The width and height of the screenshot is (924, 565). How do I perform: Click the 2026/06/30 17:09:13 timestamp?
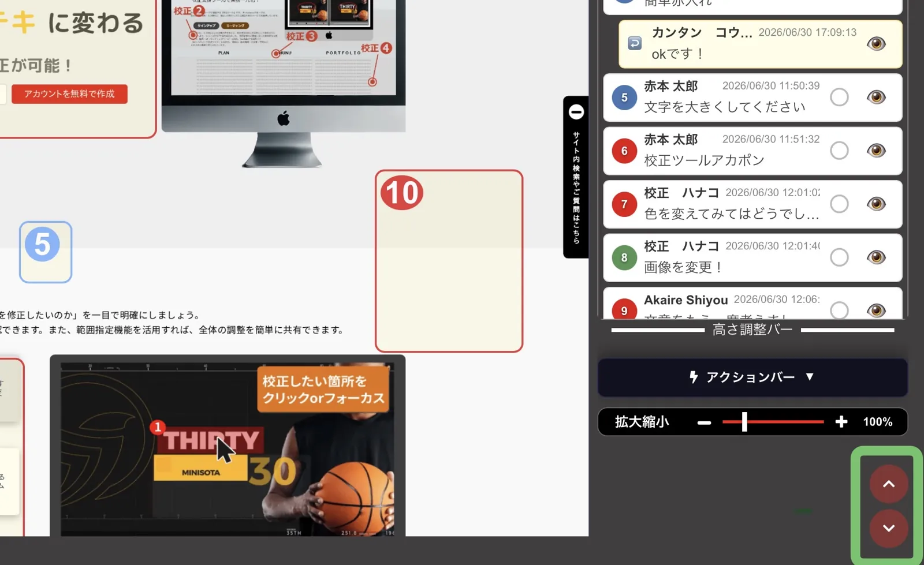coord(807,32)
